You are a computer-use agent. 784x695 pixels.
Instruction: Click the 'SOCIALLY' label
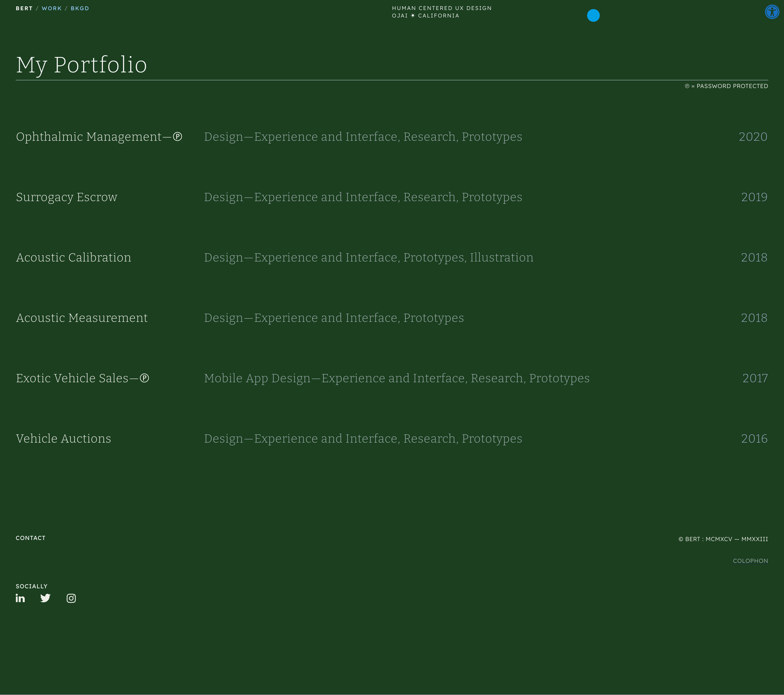point(32,586)
